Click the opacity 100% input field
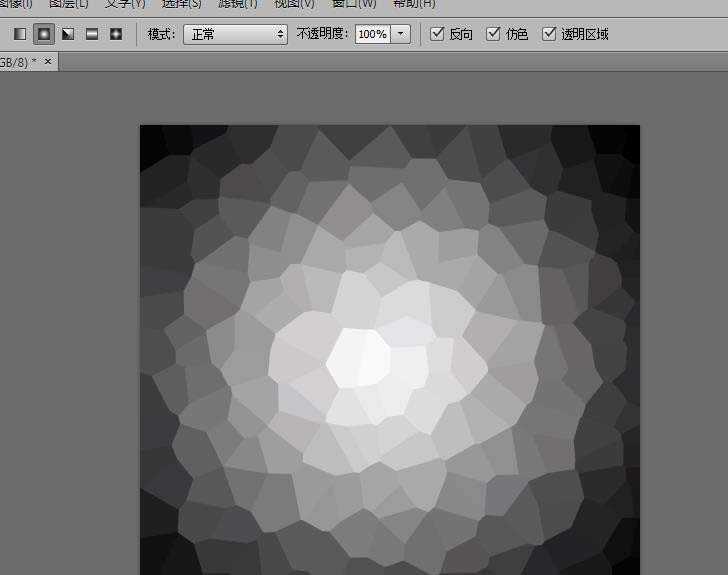 tap(372, 34)
